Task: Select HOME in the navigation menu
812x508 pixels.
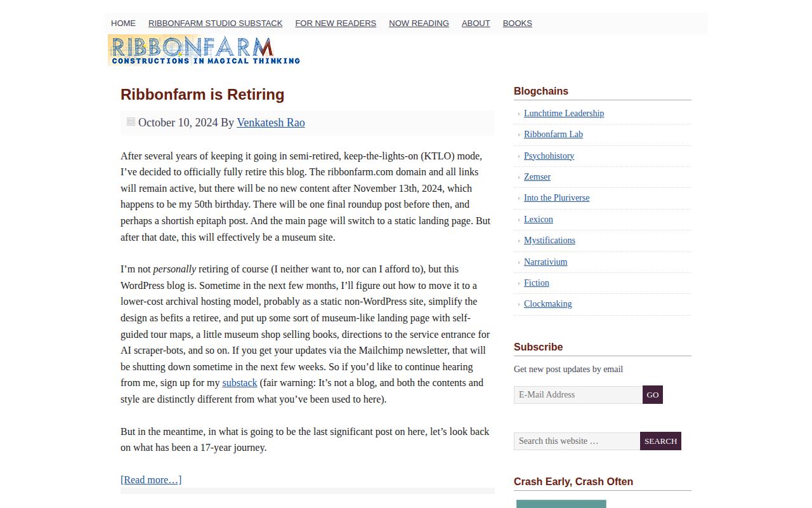Action: coord(123,23)
